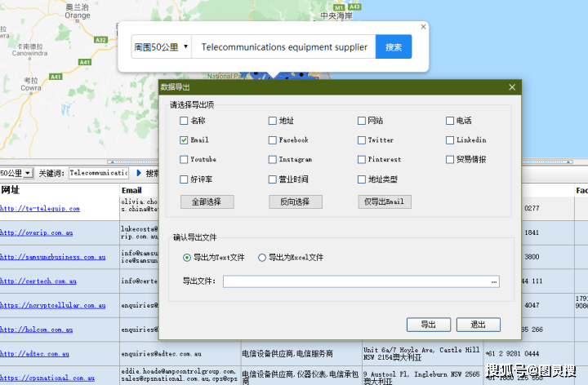Viewport: 588px width, 385px height.
Task: Open the http://overip.com.au link
Action: pos(35,232)
